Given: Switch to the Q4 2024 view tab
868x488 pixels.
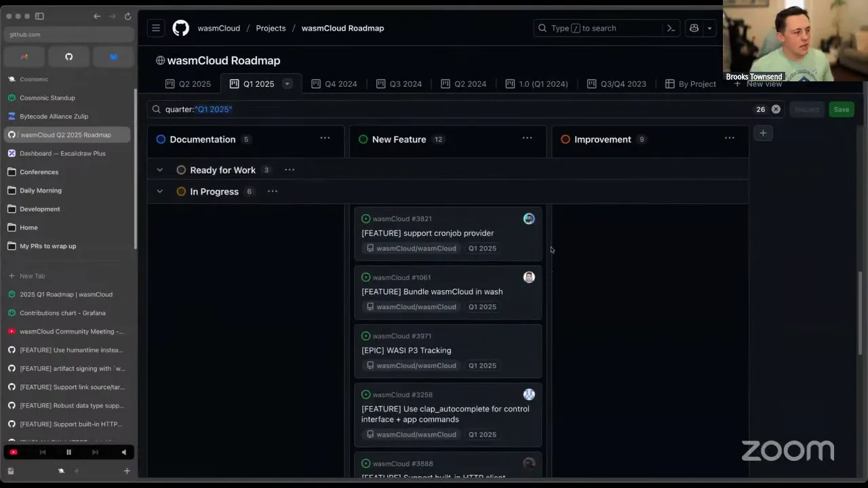Looking at the screenshot, I should point(334,84).
